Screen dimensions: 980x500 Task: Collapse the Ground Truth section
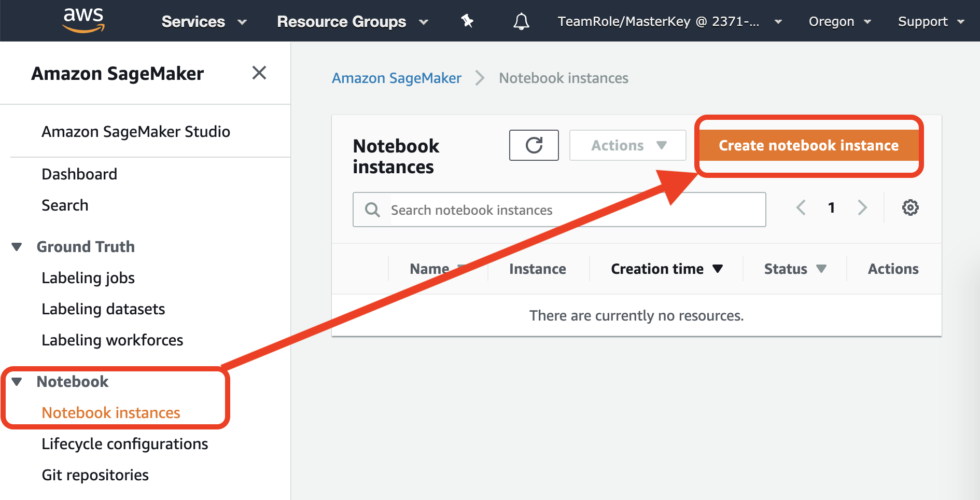click(x=17, y=247)
